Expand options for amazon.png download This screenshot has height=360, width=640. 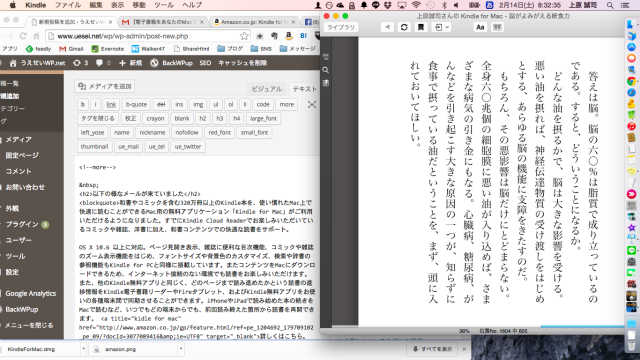180,349
